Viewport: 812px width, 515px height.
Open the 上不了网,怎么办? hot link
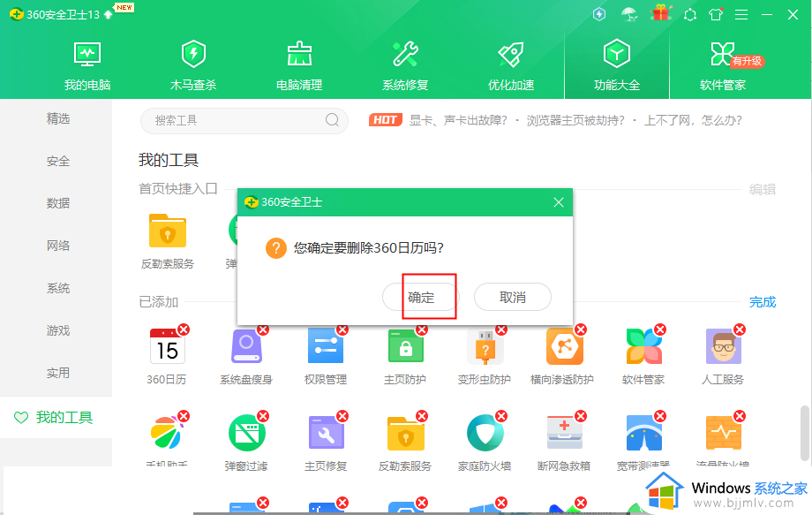point(693,120)
